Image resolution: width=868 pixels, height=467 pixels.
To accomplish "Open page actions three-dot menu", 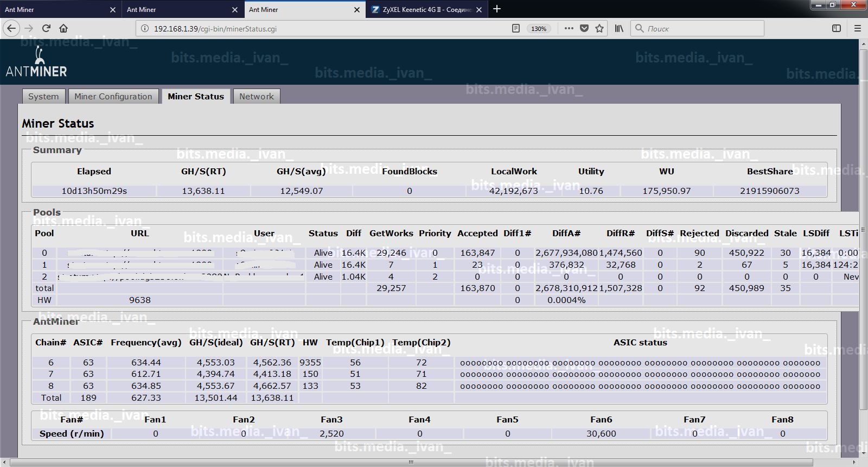I will (569, 28).
